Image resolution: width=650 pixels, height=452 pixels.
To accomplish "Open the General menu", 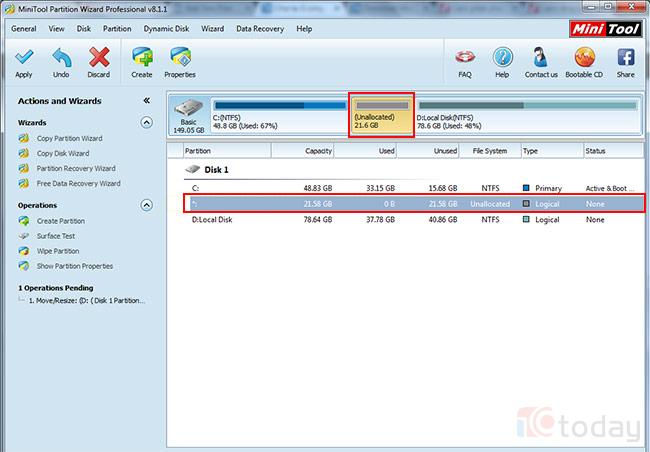I will [x=24, y=29].
